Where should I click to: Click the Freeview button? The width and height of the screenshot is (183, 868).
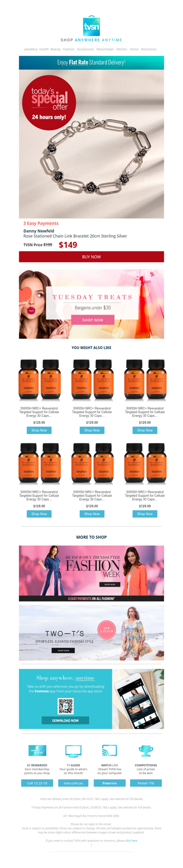click(109, 783)
